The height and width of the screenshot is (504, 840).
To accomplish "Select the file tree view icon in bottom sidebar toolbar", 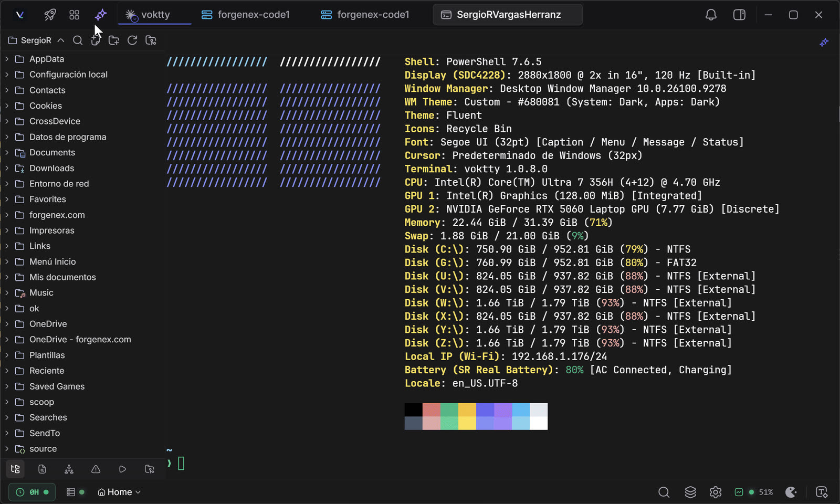I will [15, 469].
